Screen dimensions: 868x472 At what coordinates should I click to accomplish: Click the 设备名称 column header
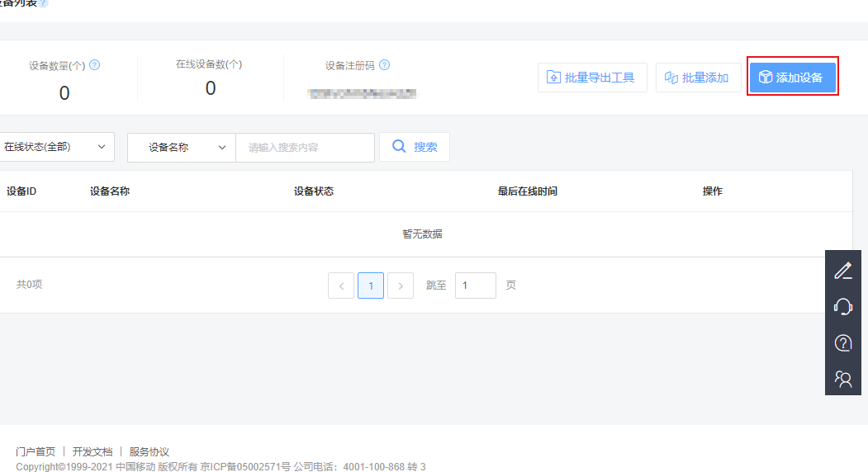pos(110,191)
